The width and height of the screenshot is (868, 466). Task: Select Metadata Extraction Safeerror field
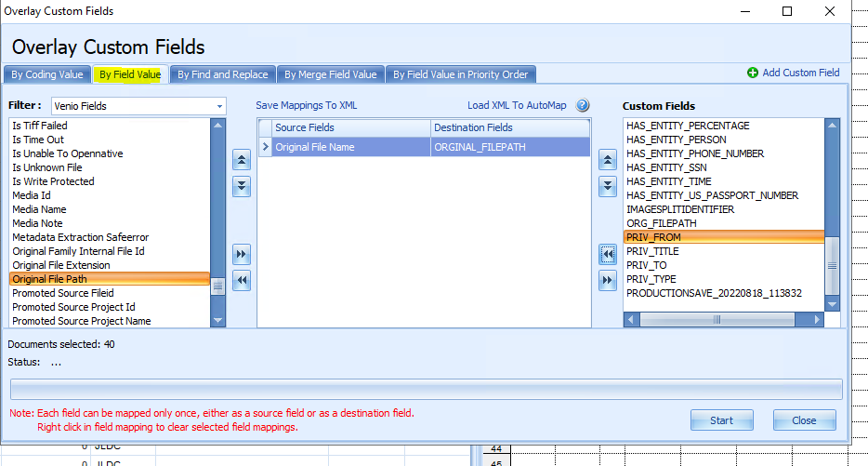pyautogui.click(x=110, y=237)
